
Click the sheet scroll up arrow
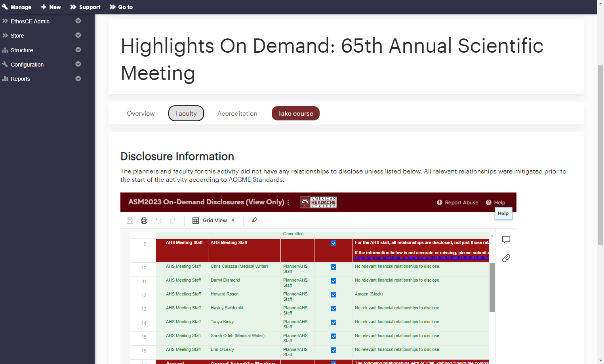click(x=492, y=236)
